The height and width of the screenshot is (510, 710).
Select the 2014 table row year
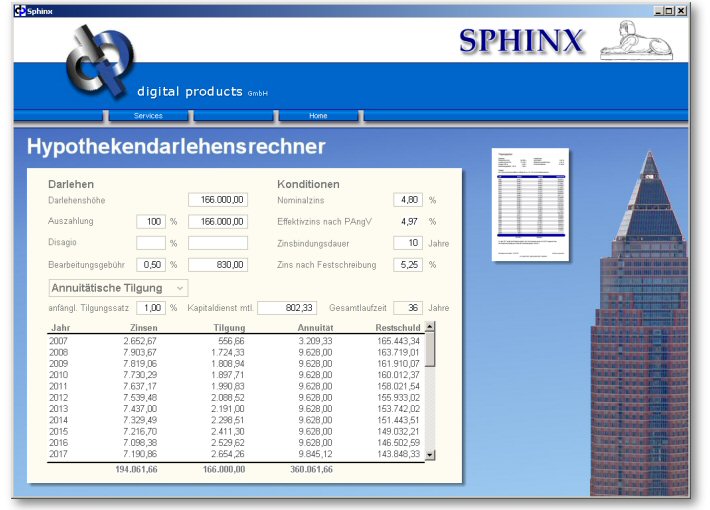point(58,420)
